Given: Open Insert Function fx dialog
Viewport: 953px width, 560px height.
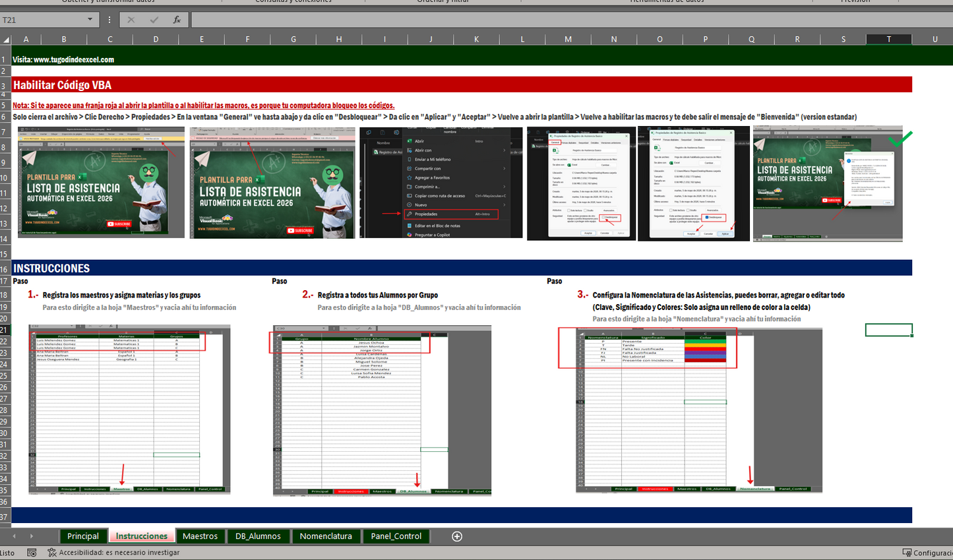Looking at the screenshot, I should tap(177, 20).
